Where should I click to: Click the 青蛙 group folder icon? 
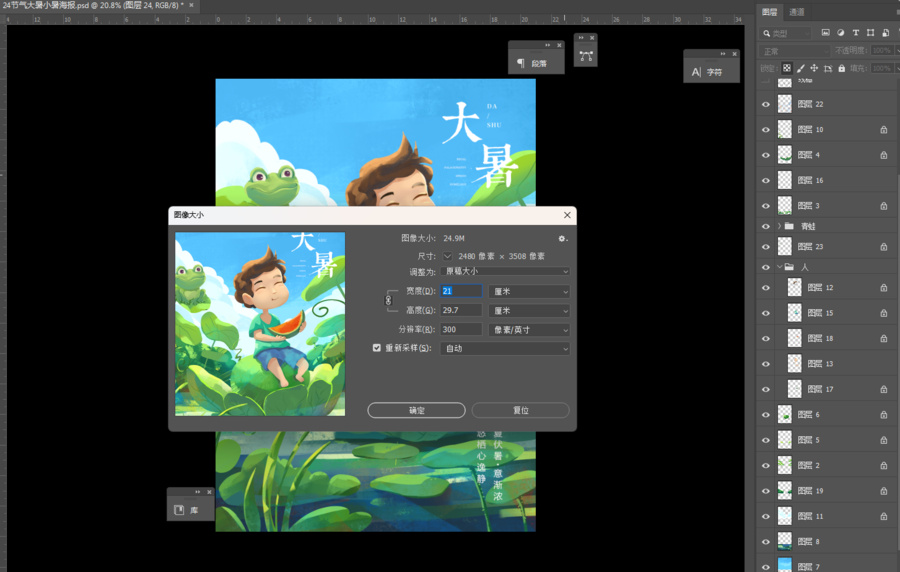click(x=789, y=226)
